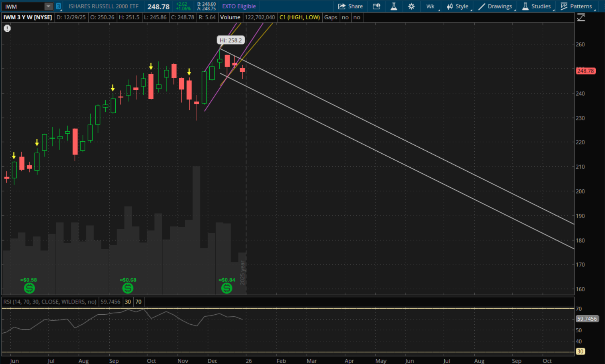Open the Studies menu button
605x364 pixels.
(537, 6)
